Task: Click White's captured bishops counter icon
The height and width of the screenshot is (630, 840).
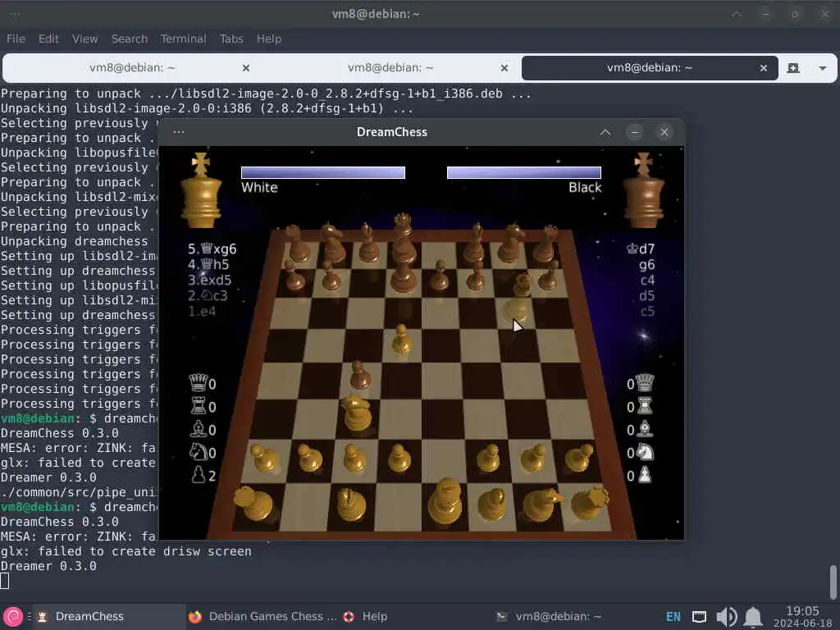Action: click(199, 429)
